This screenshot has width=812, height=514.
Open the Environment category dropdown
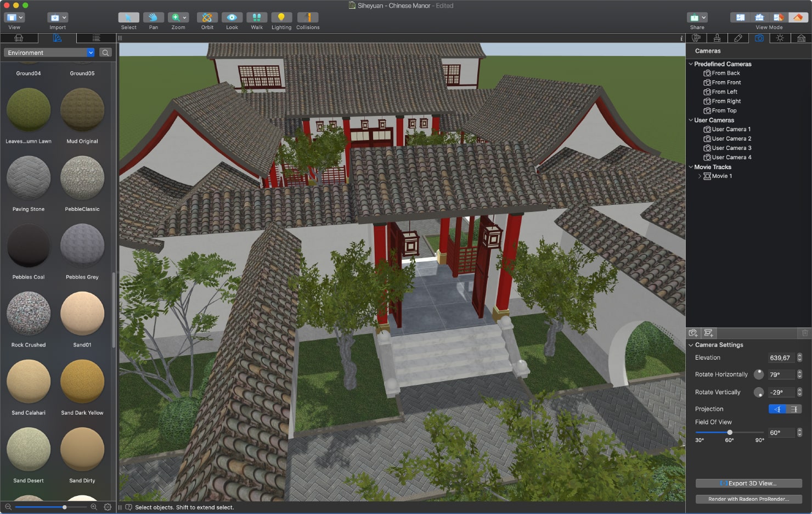(49, 53)
